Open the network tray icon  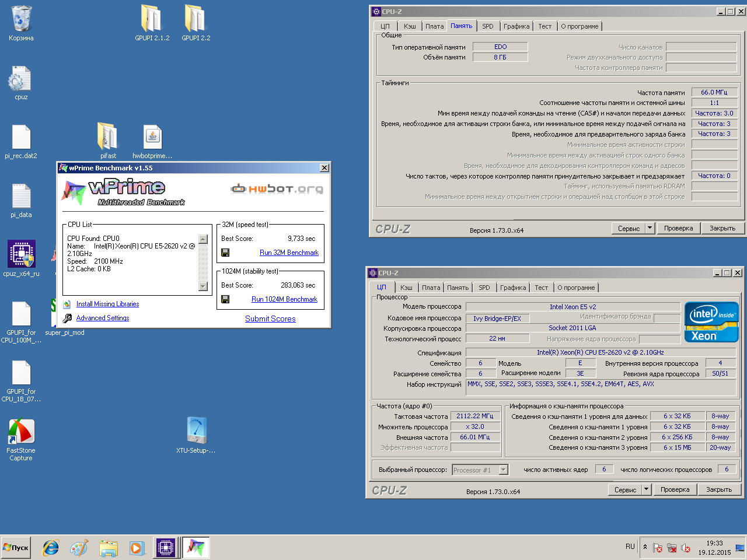tap(672, 548)
